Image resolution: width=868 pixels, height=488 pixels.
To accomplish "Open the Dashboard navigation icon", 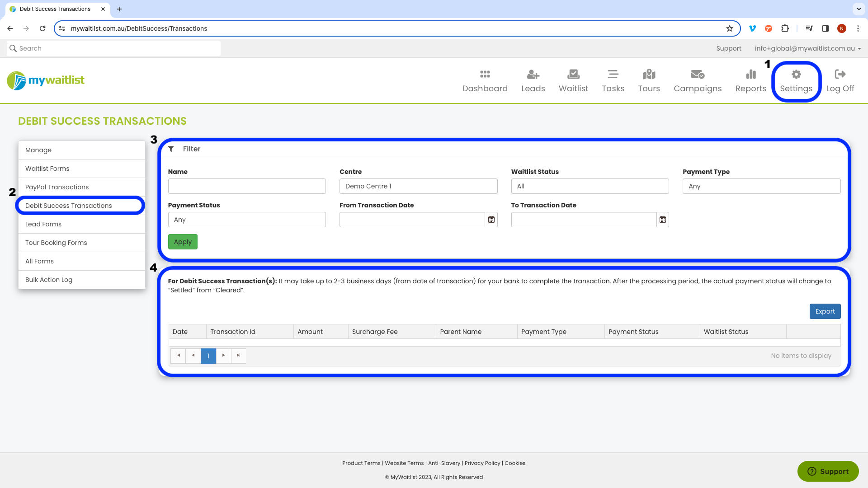I will coord(485,74).
